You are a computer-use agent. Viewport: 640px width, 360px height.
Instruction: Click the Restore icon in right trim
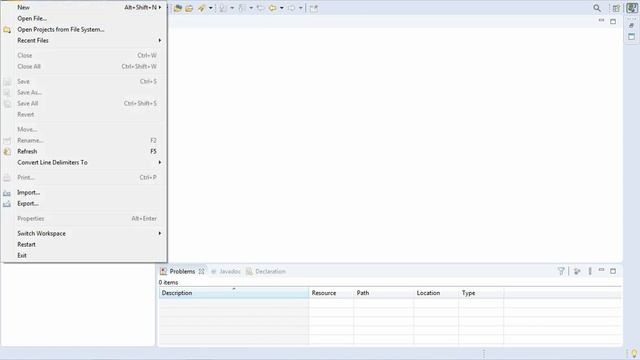point(631,25)
